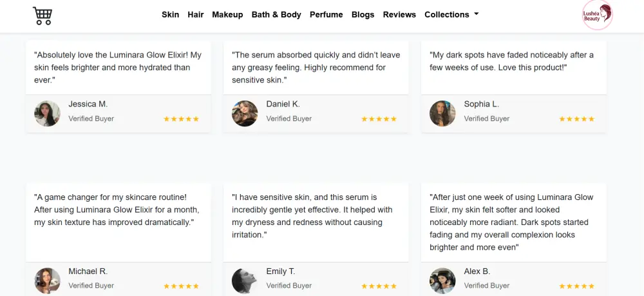Click Jessica M.'s five-star rating
The height and width of the screenshot is (296, 644).
(x=181, y=119)
